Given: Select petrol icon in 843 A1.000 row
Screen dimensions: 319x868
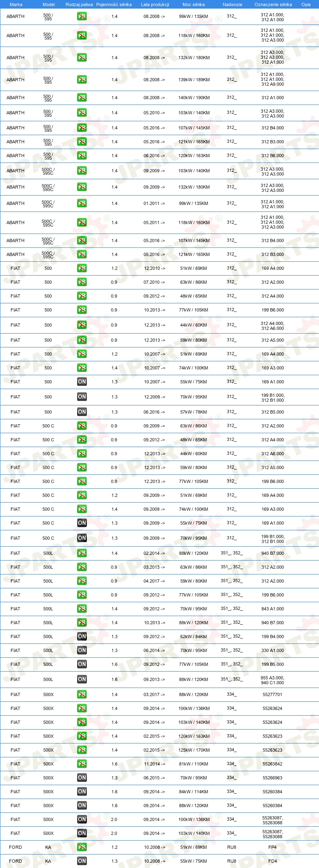Looking at the screenshot, I should pyautogui.click(x=82, y=609).
